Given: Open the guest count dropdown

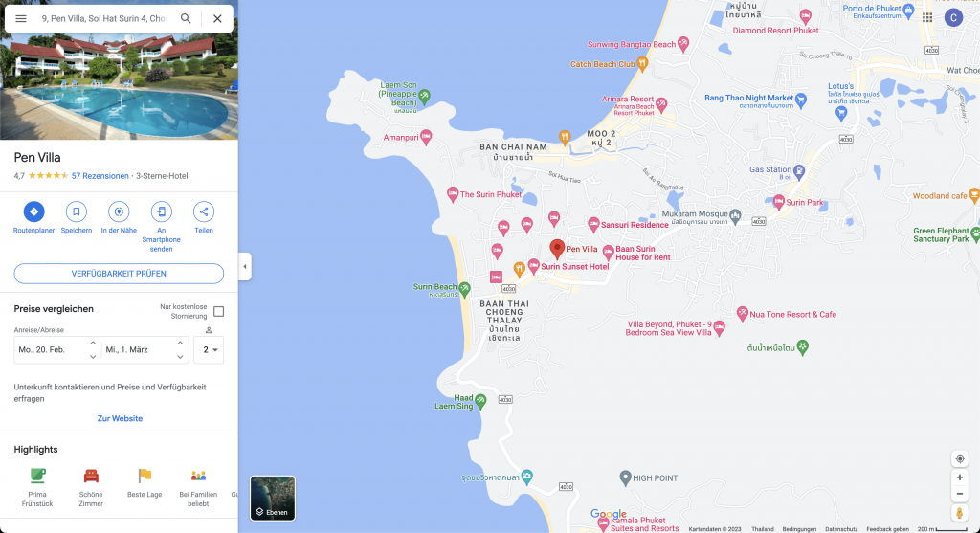Looking at the screenshot, I should (x=209, y=350).
